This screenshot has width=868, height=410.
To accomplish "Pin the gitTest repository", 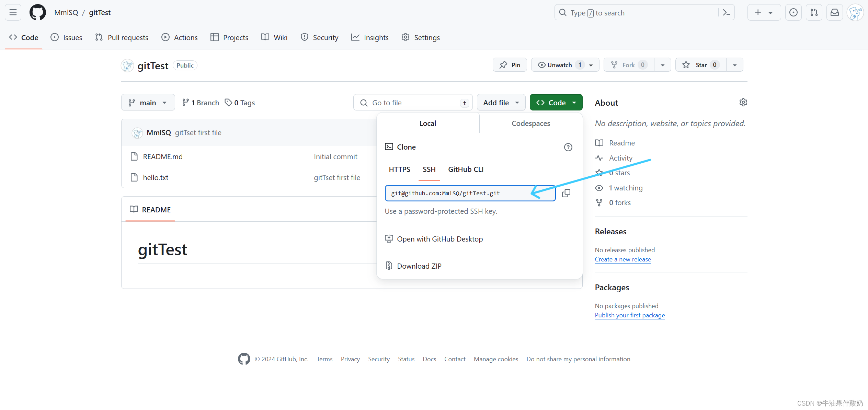I will 510,65.
